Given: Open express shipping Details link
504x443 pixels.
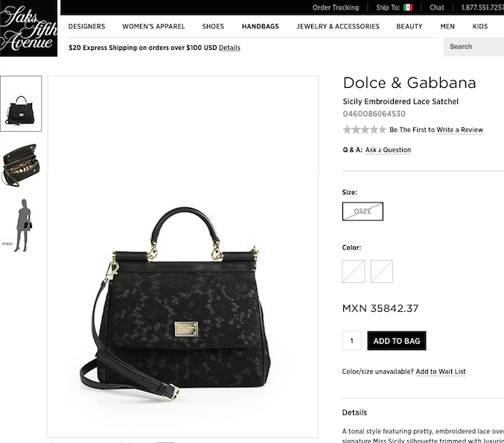Looking at the screenshot, I should pyautogui.click(x=229, y=48).
